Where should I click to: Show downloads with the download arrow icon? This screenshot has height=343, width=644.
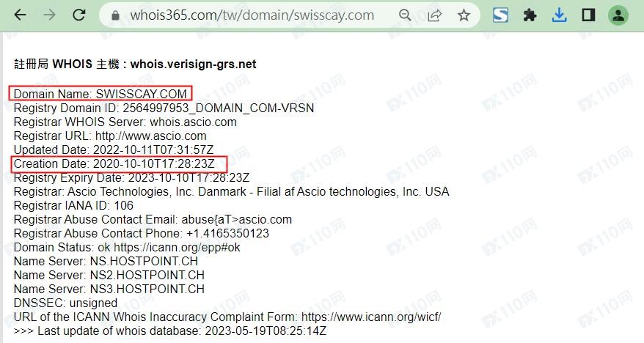click(560, 15)
